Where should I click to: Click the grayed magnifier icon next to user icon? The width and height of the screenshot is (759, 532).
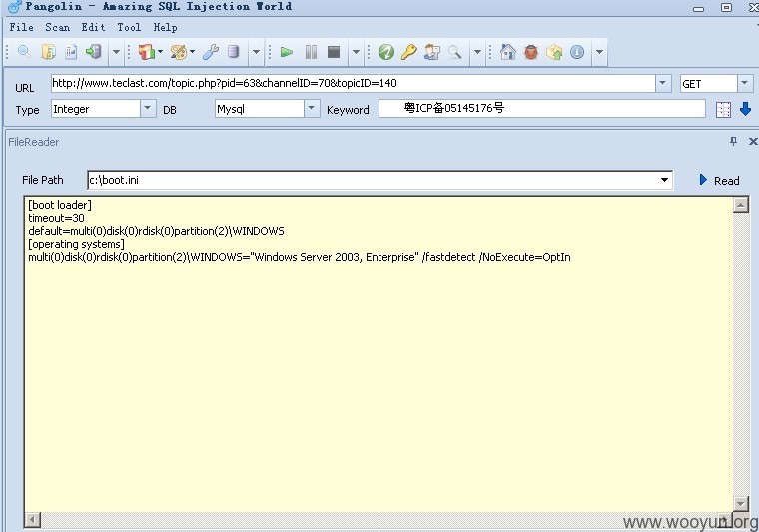[x=455, y=52]
